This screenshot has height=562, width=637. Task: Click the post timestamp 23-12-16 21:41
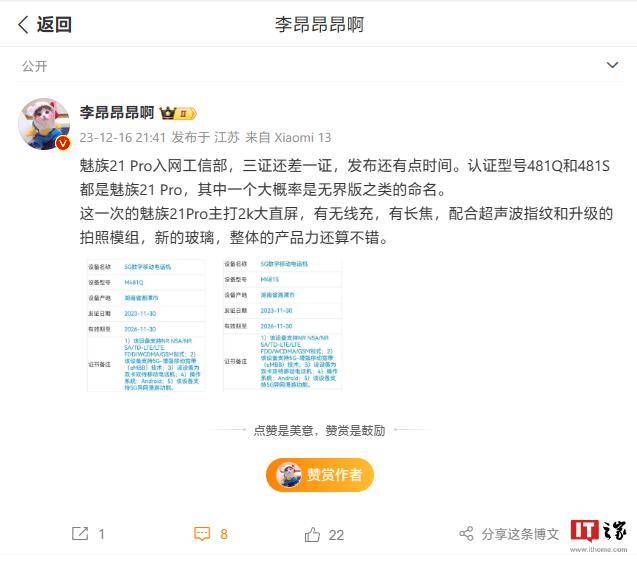122,137
